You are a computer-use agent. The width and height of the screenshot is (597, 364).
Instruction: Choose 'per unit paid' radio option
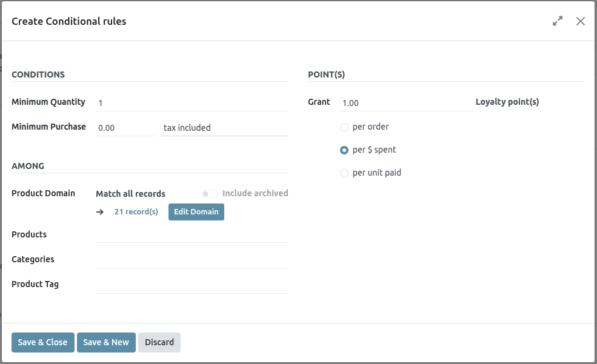click(x=344, y=173)
